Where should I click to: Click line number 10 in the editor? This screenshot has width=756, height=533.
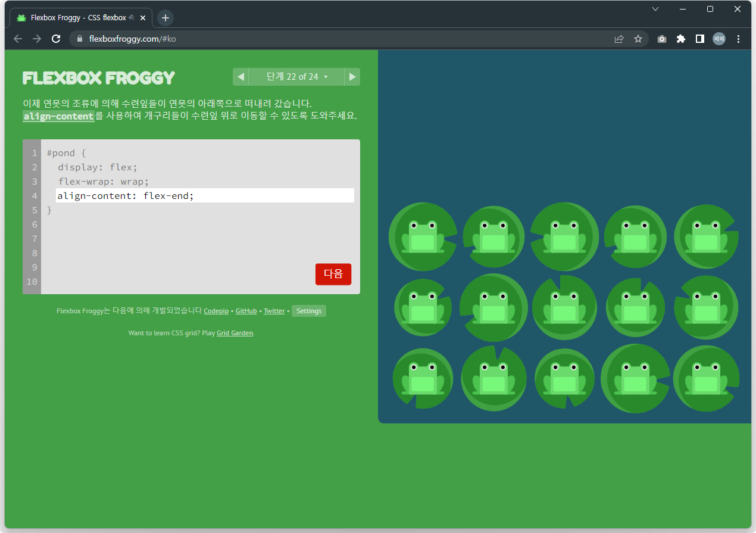click(x=32, y=282)
